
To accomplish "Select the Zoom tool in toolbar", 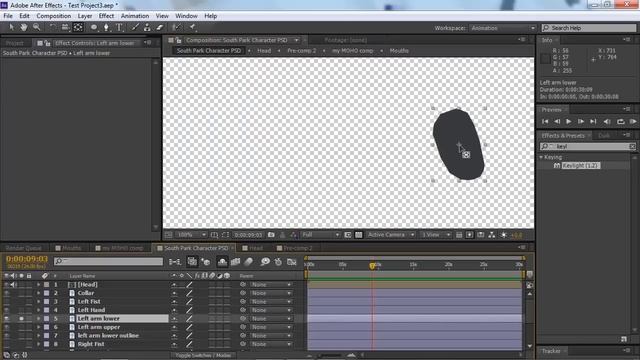I will click(x=36, y=27).
